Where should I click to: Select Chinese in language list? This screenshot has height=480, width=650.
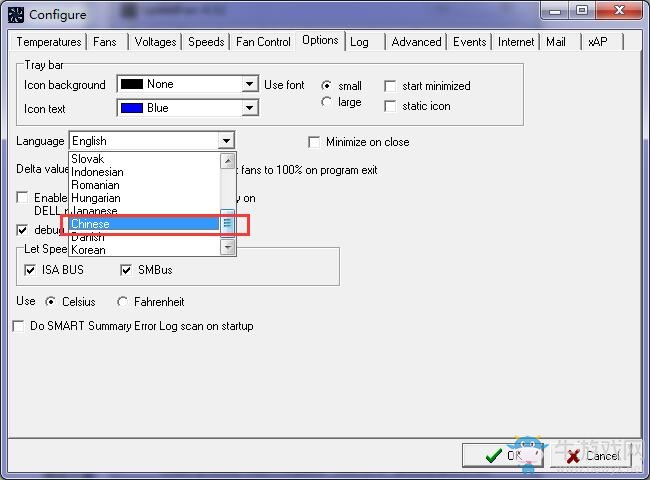(x=144, y=224)
